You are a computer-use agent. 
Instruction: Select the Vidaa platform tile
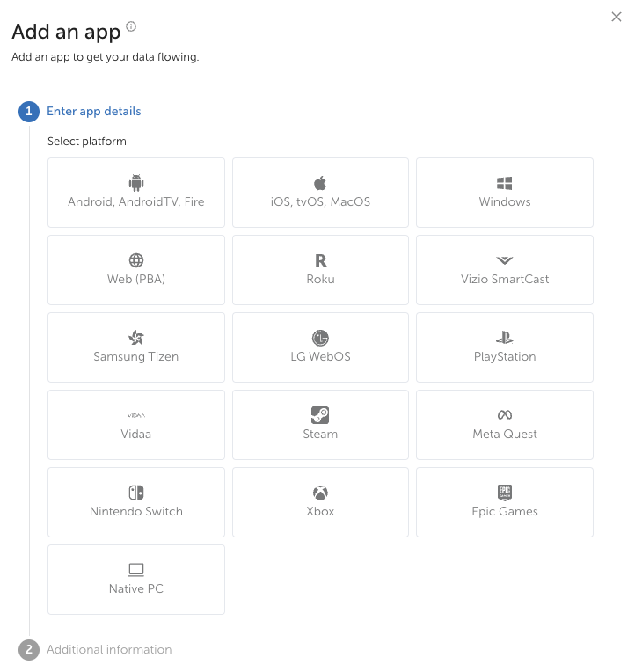(x=136, y=425)
